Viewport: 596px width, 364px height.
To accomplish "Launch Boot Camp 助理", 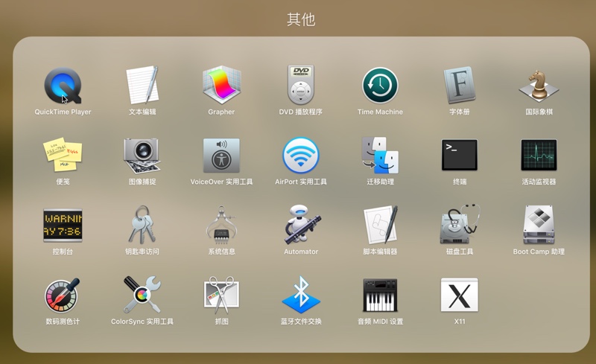I will [x=539, y=225].
